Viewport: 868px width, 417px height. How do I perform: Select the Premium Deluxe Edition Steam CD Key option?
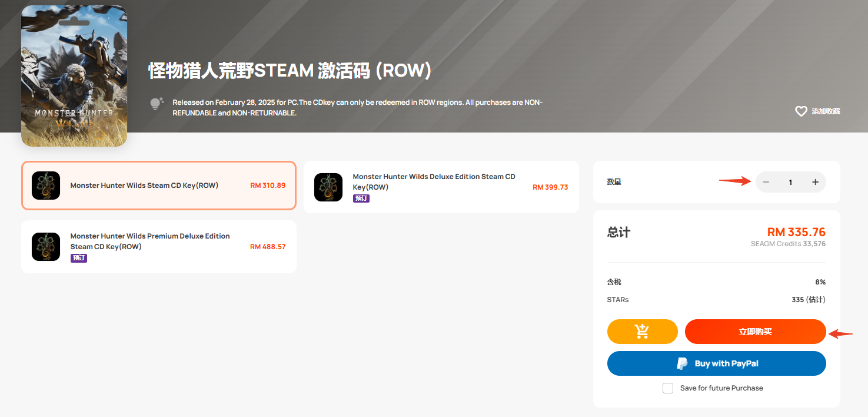[159, 247]
